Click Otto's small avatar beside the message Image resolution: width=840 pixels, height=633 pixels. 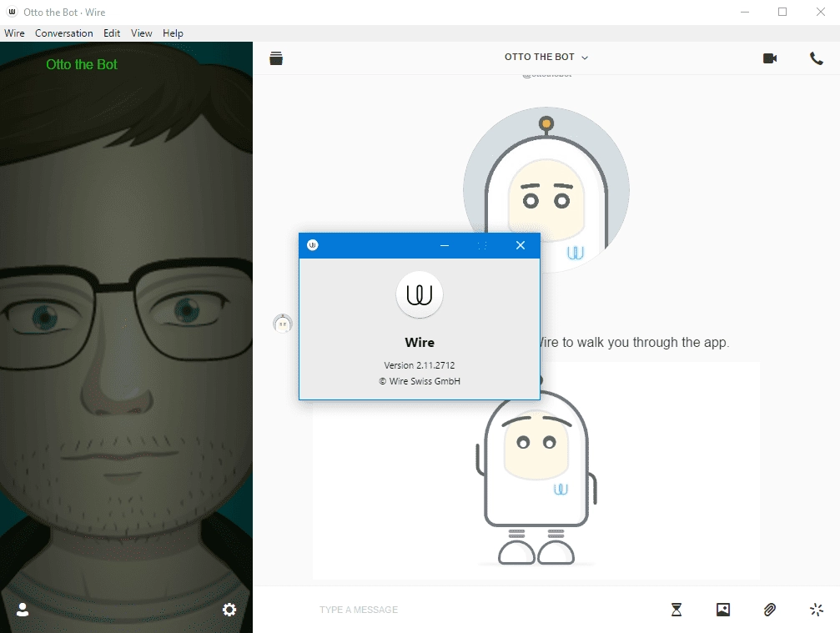tap(282, 324)
